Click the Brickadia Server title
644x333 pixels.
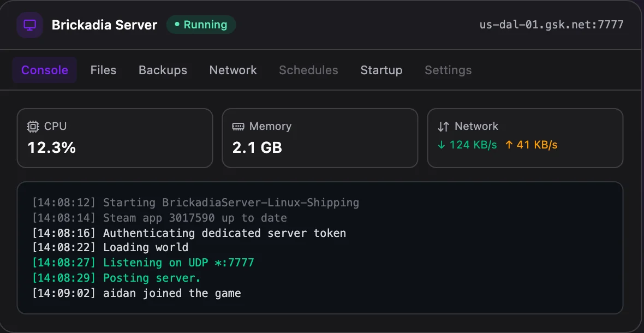(x=104, y=25)
